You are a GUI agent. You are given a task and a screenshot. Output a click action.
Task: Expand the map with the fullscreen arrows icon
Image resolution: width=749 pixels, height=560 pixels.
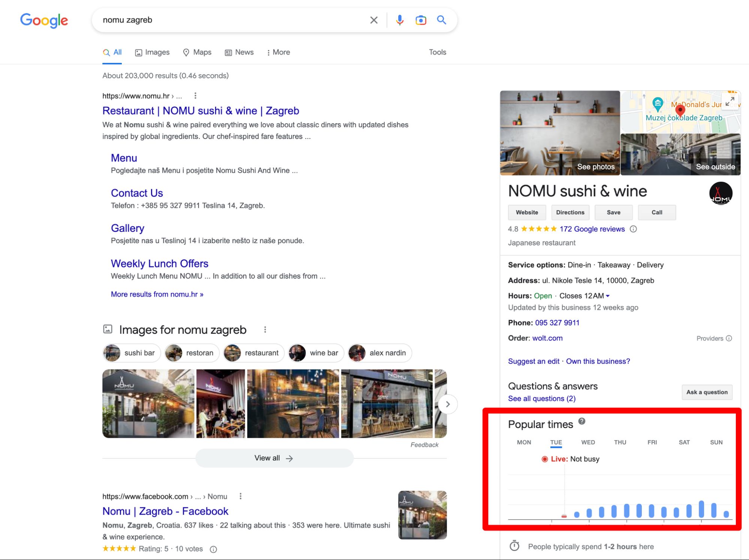[730, 102]
